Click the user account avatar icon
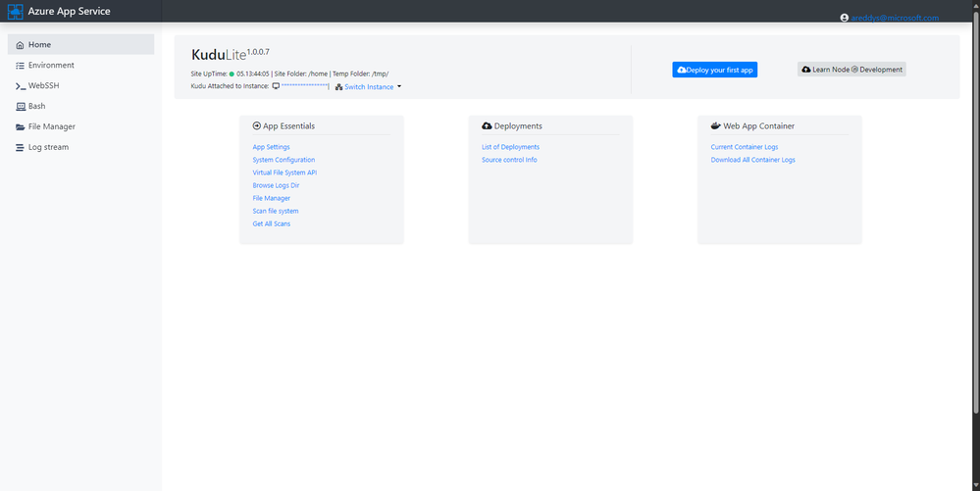This screenshot has width=980, height=491. tap(845, 18)
